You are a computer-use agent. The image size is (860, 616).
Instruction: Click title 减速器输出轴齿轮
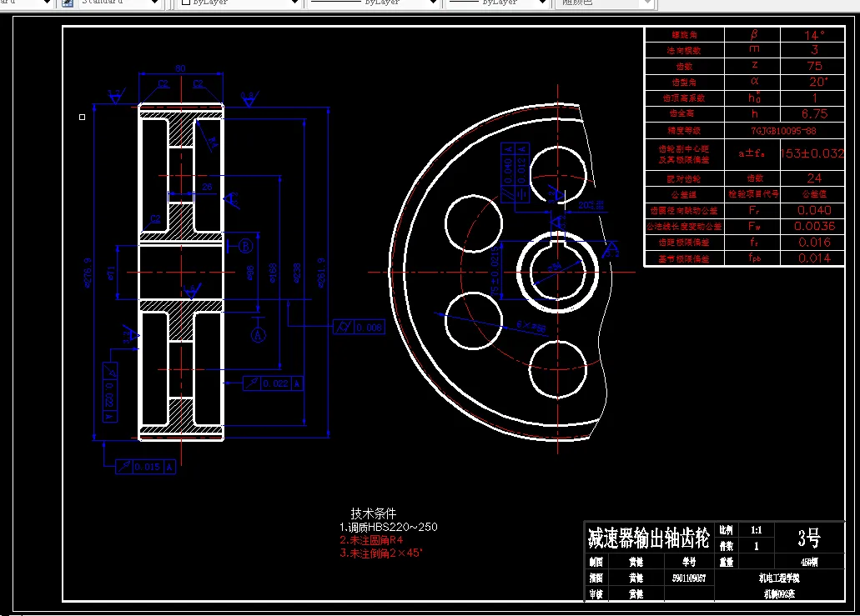pos(649,538)
